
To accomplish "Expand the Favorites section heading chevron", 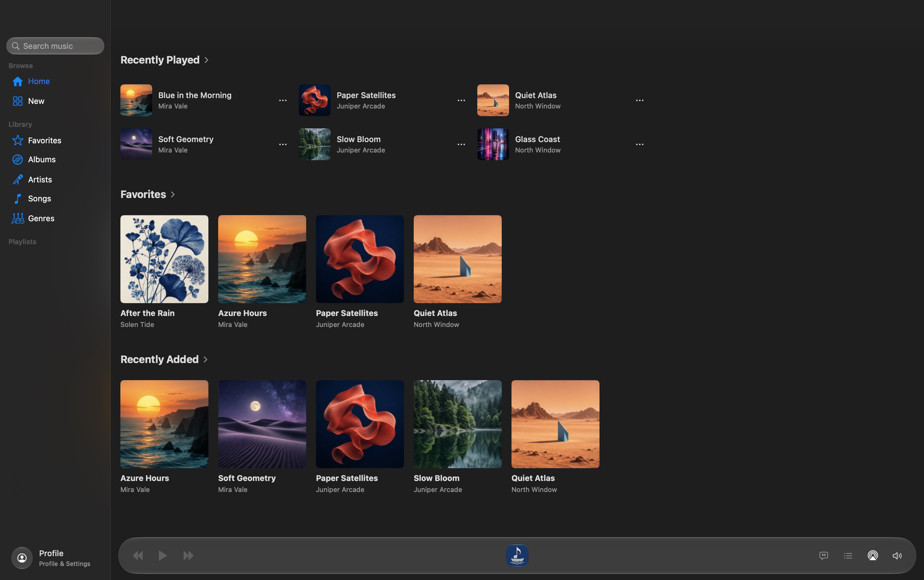I will [173, 194].
